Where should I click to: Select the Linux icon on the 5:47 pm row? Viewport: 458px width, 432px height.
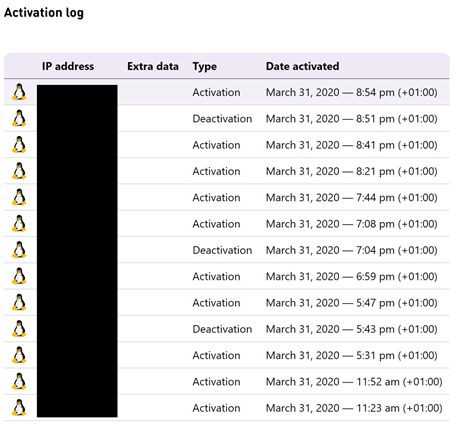tap(19, 303)
